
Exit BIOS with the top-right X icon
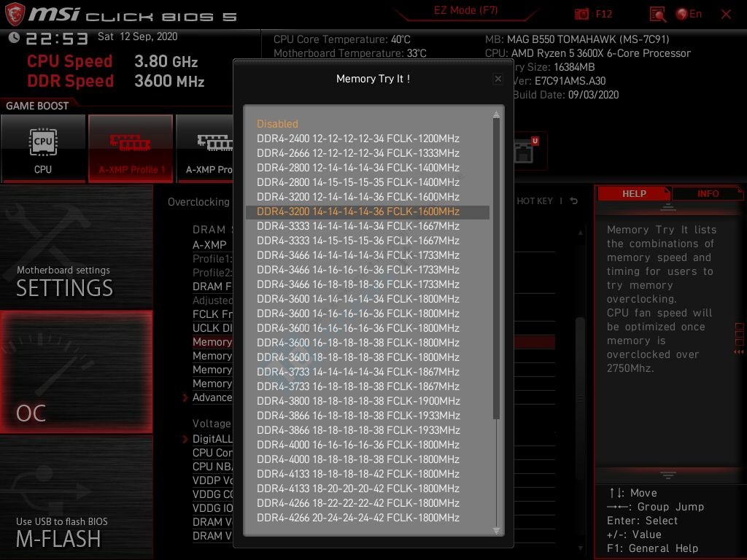tap(726, 15)
